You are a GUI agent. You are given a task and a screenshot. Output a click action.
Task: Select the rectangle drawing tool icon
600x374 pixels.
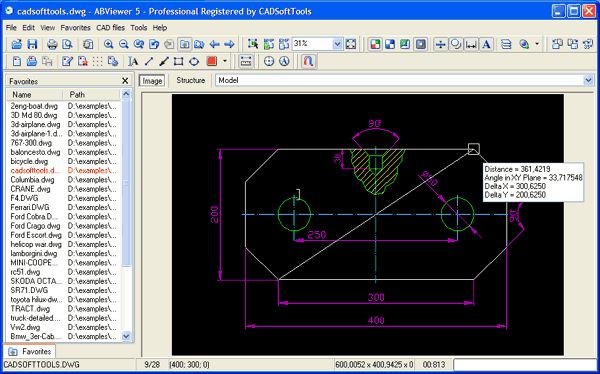click(x=178, y=61)
